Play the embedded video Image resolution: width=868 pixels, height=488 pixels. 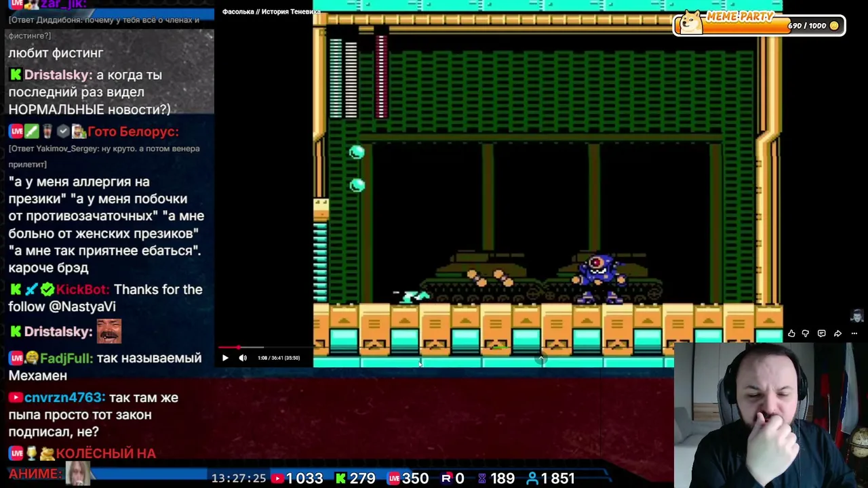pyautogui.click(x=225, y=358)
